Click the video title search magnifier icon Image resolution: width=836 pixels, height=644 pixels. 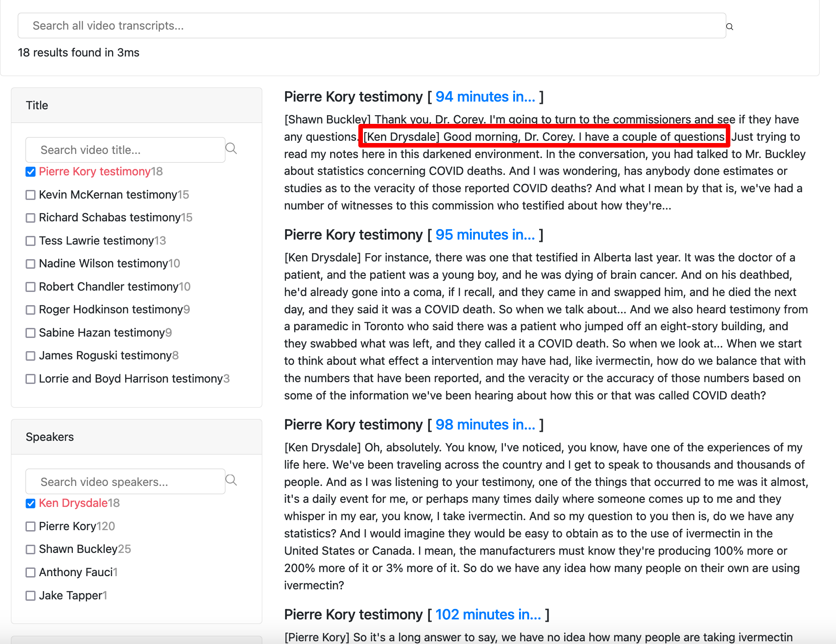pos(231,148)
